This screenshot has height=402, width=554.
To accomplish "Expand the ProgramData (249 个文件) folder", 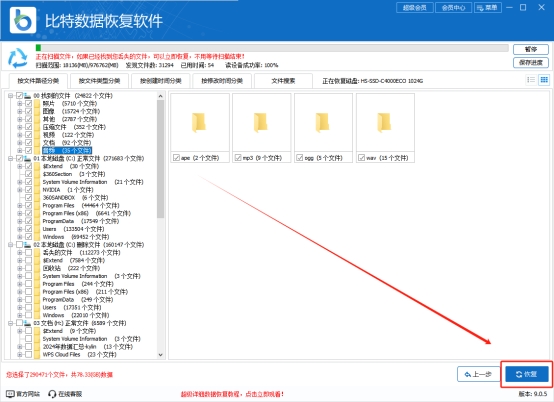I will 20,300.
